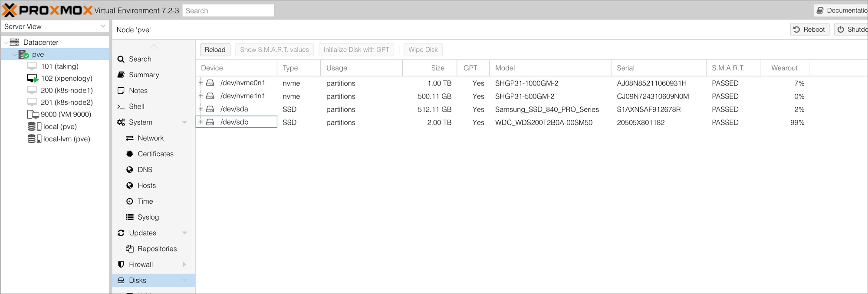Click the drive icon for /dev/sda

210,109
